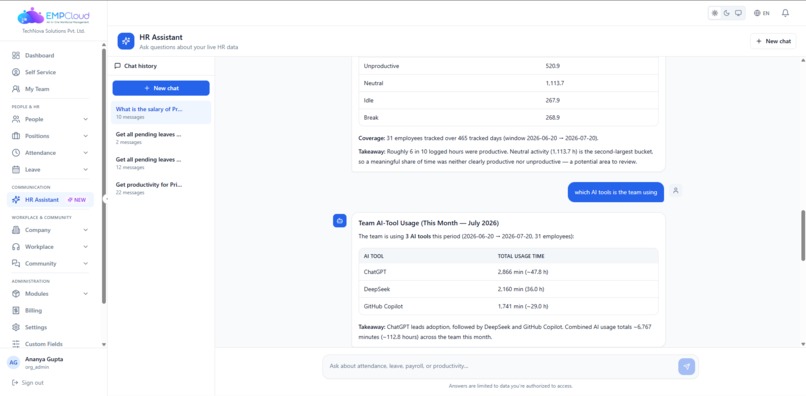
Task: Click New chat button in top right
Action: [x=773, y=41]
